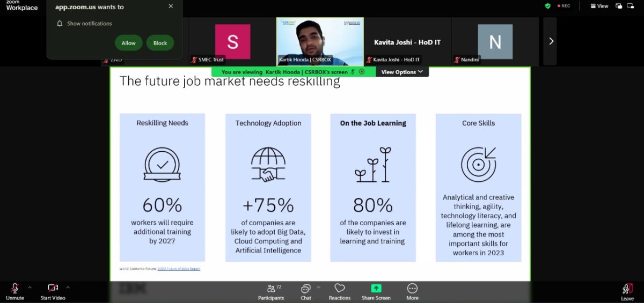Open the More options menu
Viewport: 644px width, 303px height.
pos(412,291)
